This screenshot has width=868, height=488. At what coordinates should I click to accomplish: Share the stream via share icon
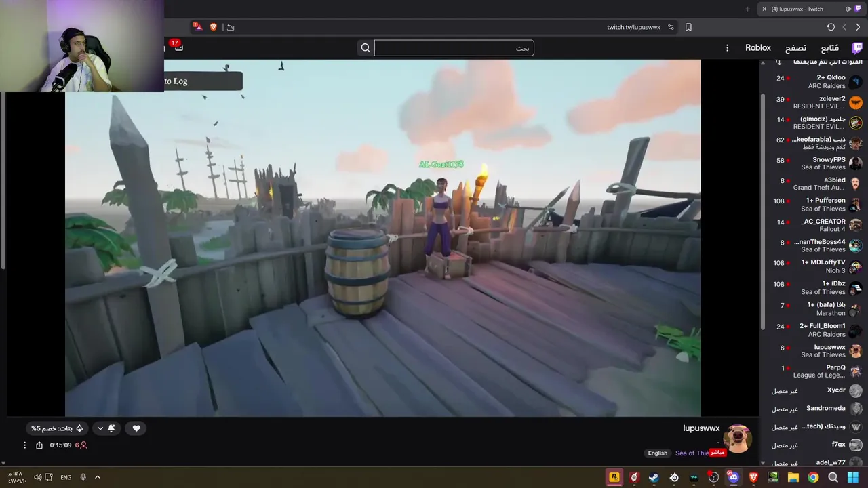[x=39, y=445]
